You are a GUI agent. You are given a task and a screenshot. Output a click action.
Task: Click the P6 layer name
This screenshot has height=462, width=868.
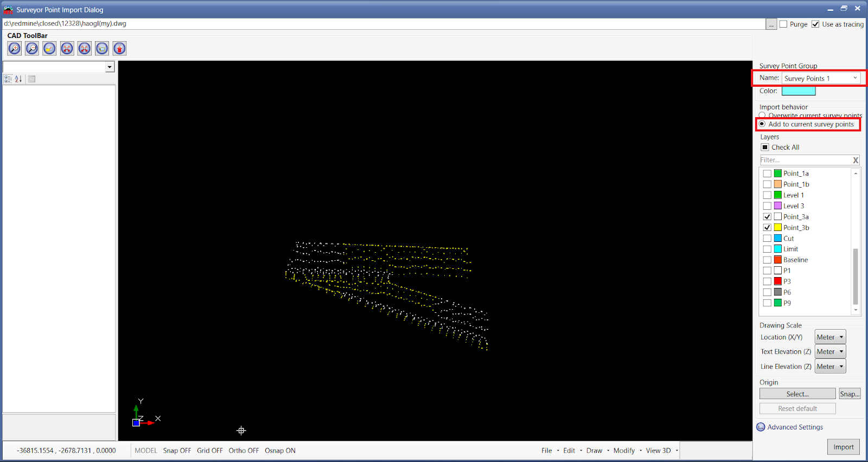click(787, 292)
